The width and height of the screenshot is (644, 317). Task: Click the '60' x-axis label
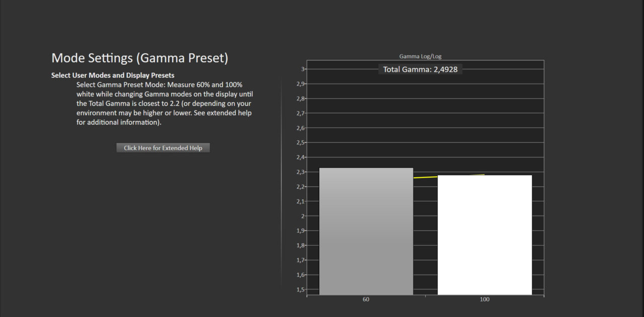point(366,299)
